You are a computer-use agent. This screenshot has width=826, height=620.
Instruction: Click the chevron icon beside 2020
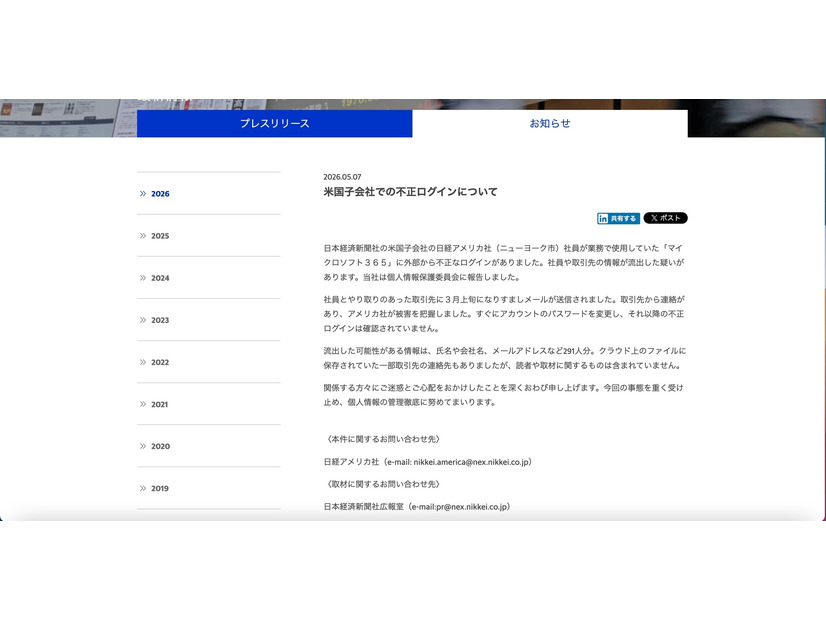[143, 446]
